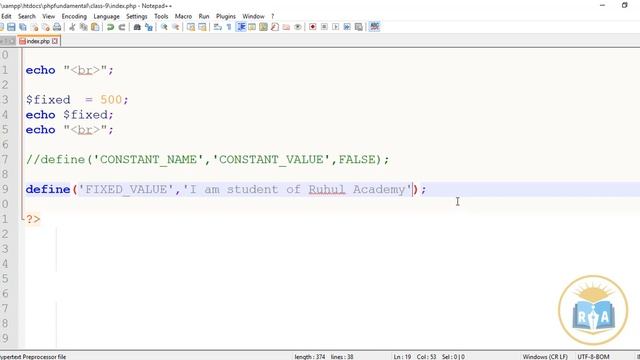Open the Settings menu

point(137,16)
